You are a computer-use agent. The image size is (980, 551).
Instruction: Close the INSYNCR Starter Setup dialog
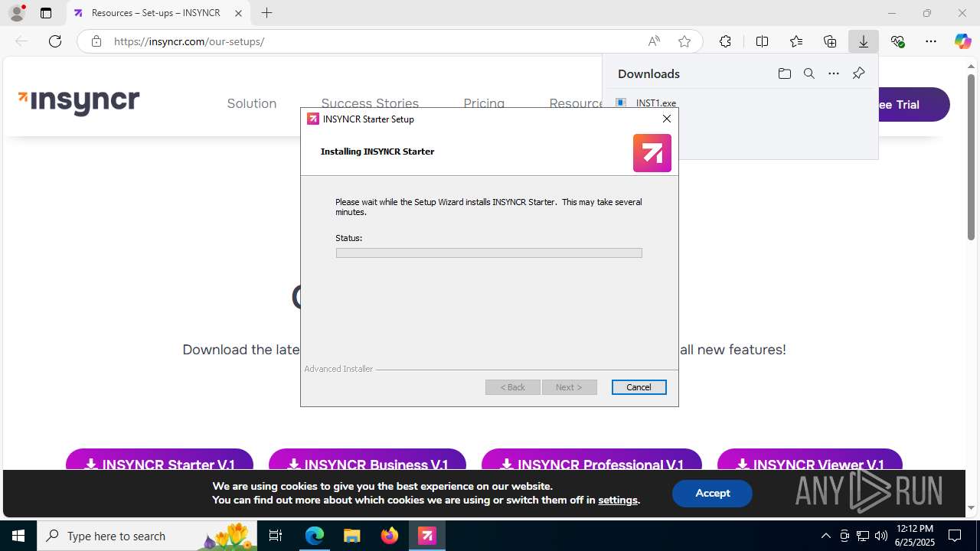pyautogui.click(x=667, y=119)
